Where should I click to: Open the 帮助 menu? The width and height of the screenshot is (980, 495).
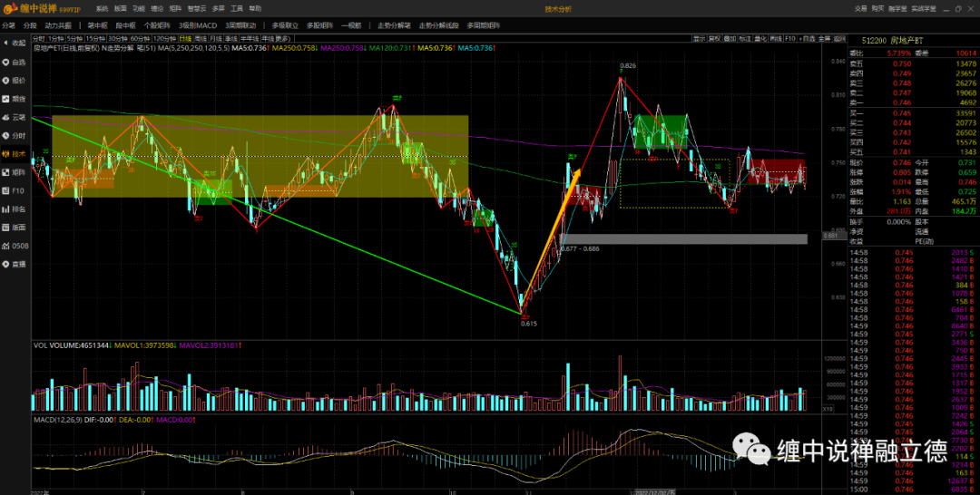(255, 9)
